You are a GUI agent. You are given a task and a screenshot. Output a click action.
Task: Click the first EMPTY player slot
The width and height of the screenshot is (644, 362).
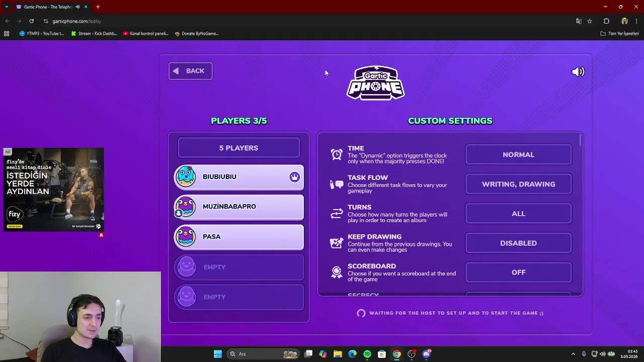point(239,267)
